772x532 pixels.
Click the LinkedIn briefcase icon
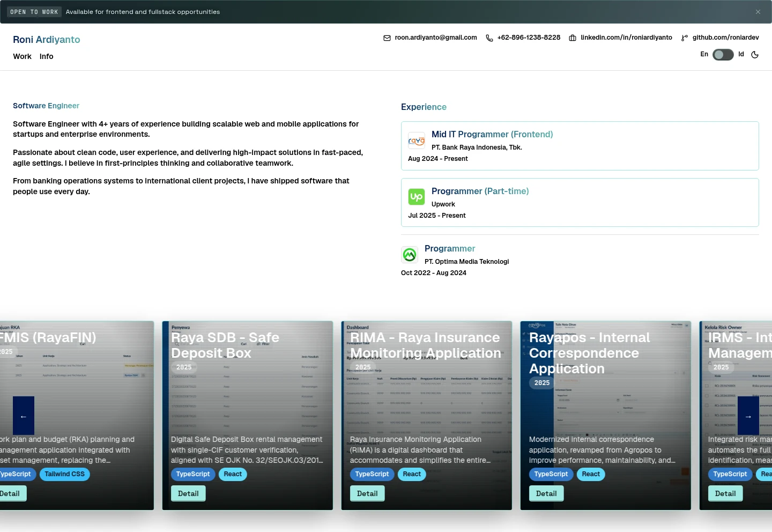[573, 38]
